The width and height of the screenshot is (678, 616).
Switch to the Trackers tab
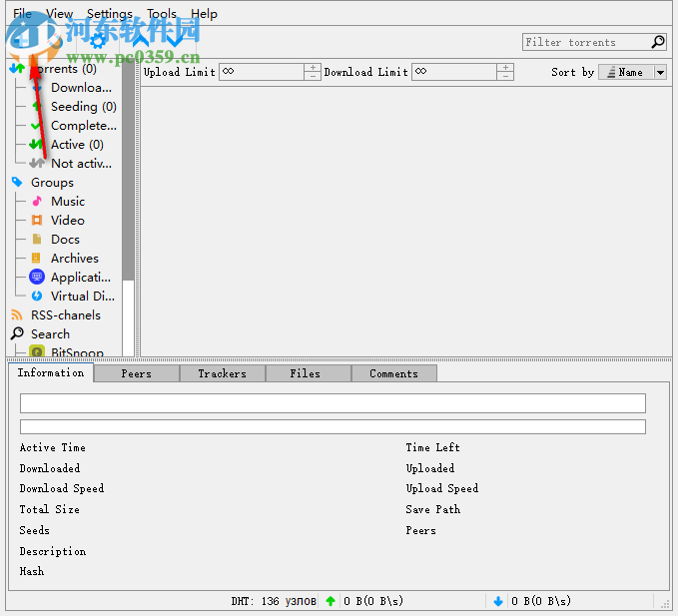223,373
